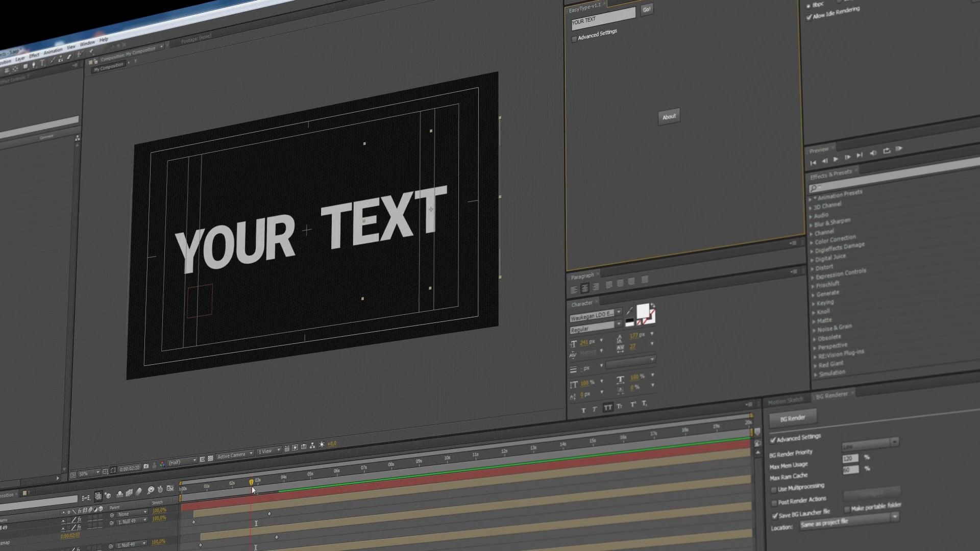Reset exposure icon in viewer

[322, 444]
